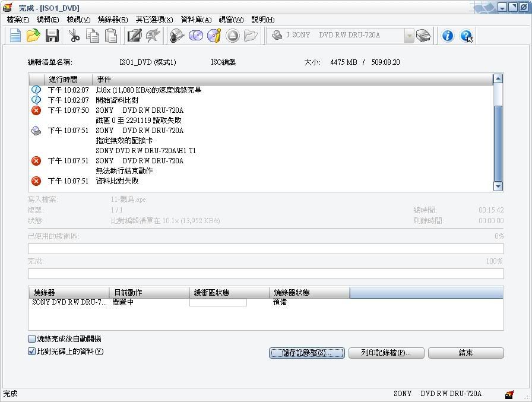Select the red error icon beside 資料比對失敗

coord(36,181)
